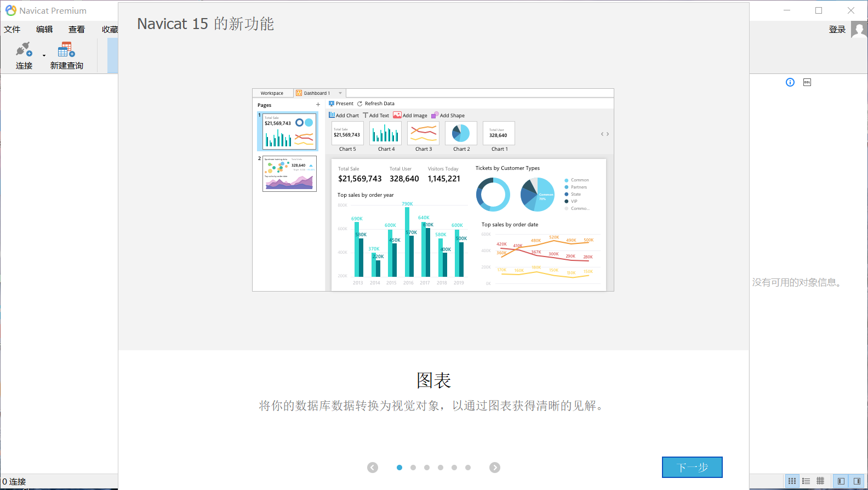
Task: Click the '没有可用的对象信息。' text
Action: 798,282
